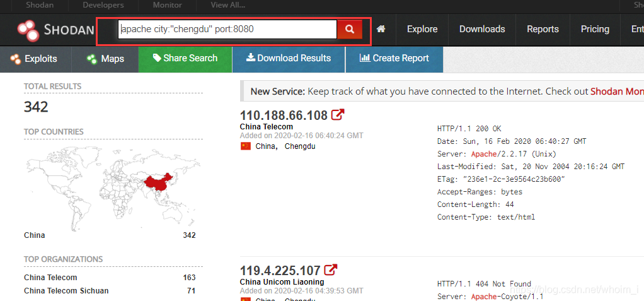Click the 'Server: Apache/2.2.17 (Unix)' line
This screenshot has width=644, height=301.
pyautogui.click(x=497, y=154)
